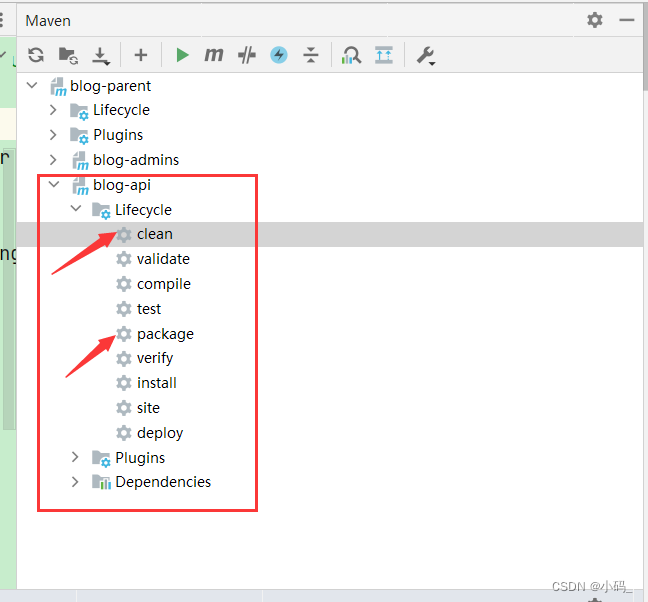Screen dimensions: 648x602
Task: Select the test lifecycle goal
Action: [x=149, y=309]
